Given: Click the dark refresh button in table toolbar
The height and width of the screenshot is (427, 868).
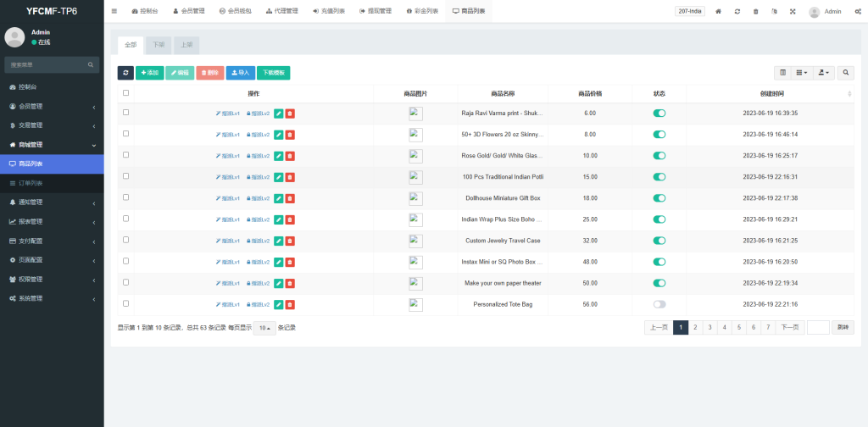Looking at the screenshot, I should 125,73.
